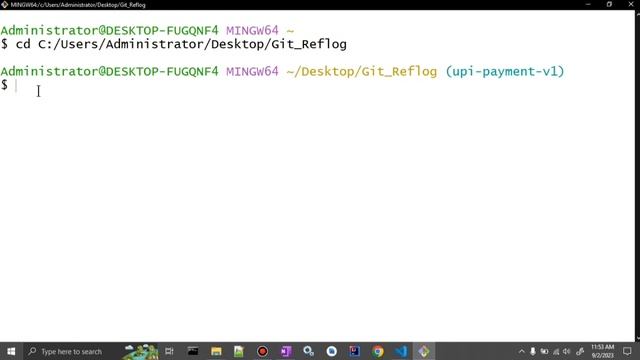Image resolution: width=640 pixels, height=360 pixels.
Task: Close the MINGW64 terminal window
Action: pos(631,4)
